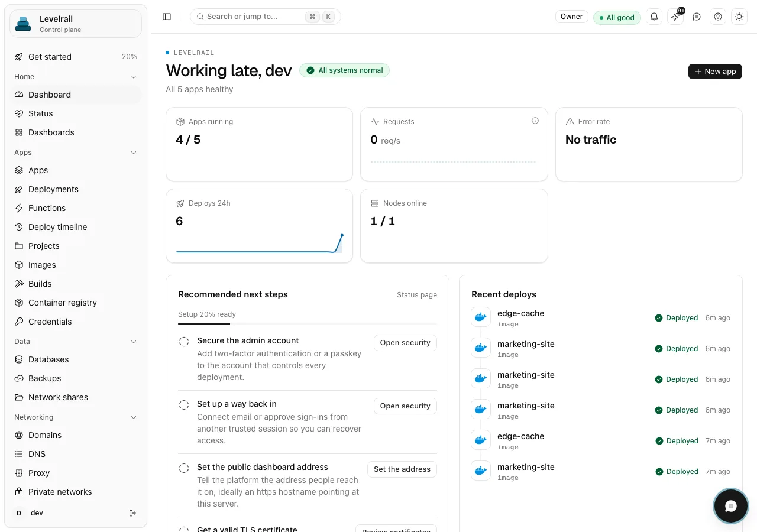This screenshot has width=757, height=532.
Task: Click the Requests info icon
Action: 535,121
